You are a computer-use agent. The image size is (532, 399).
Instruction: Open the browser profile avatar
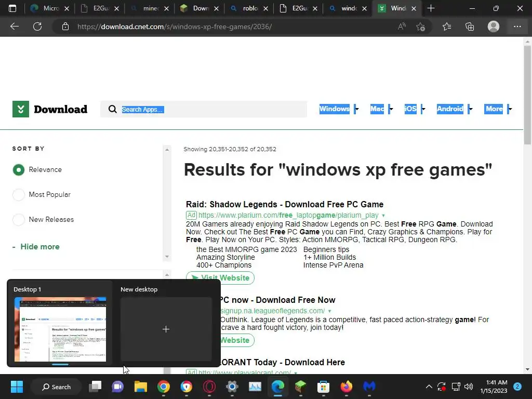pos(494,26)
